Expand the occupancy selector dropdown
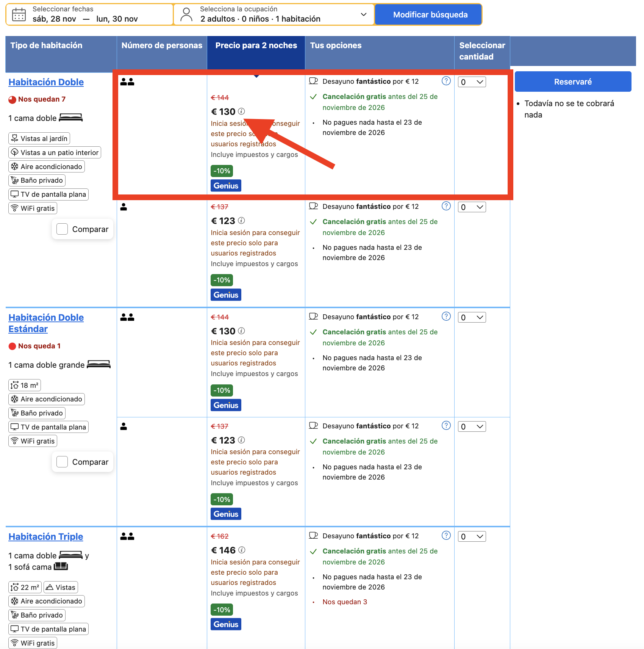The height and width of the screenshot is (649, 644). click(x=364, y=14)
